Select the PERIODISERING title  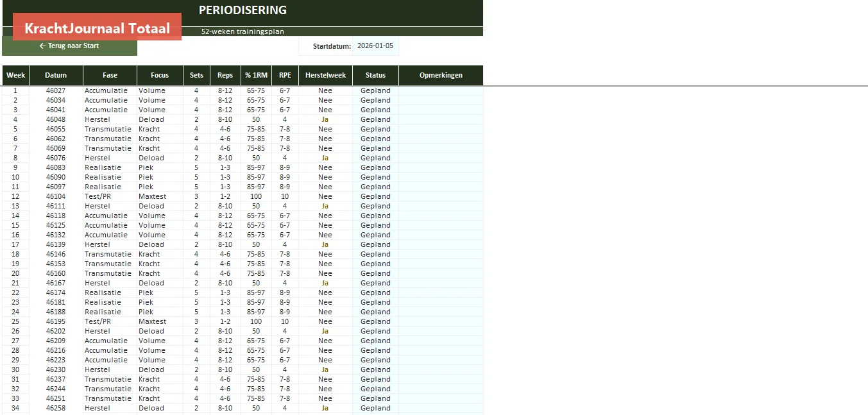tap(243, 10)
